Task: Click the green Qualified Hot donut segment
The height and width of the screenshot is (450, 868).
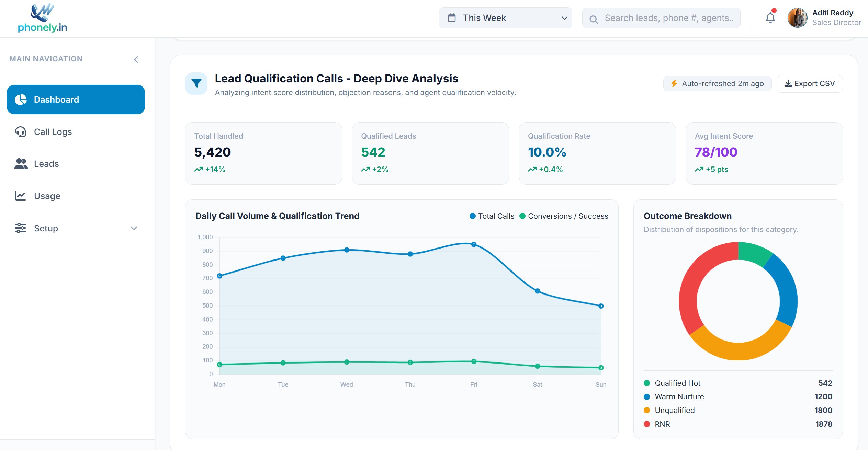Action: pyautogui.click(x=755, y=253)
